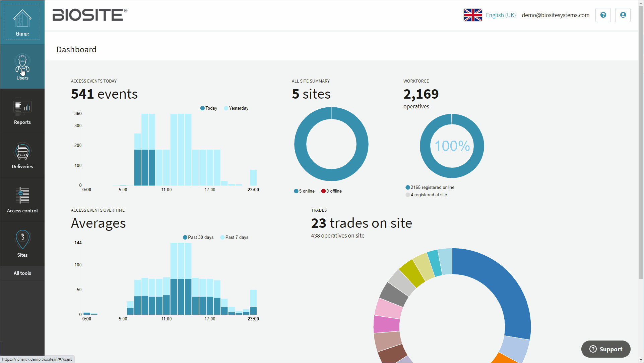Click the help question mark icon
The height and width of the screenshot is (363, 644).
[x=603, y=15]
